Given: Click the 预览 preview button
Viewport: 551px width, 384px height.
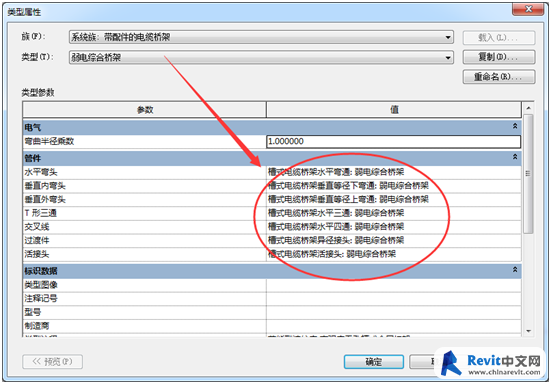Looking at the screenshot, I should 53,362.
